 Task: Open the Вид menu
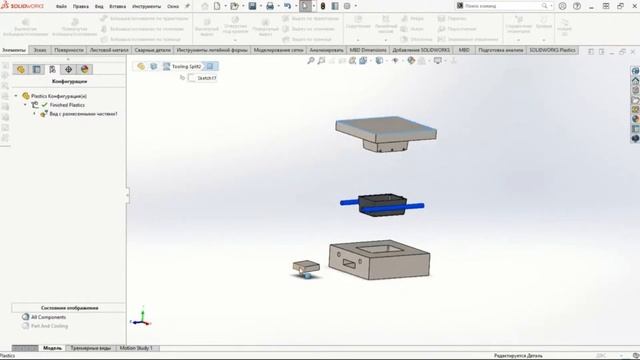99,7
